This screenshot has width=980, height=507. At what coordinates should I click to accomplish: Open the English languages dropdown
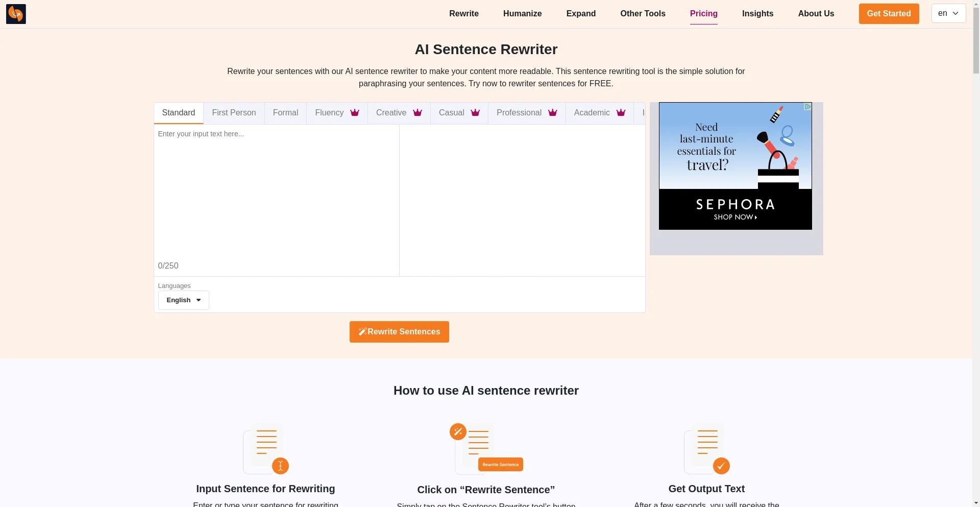(x=183, y=300)
